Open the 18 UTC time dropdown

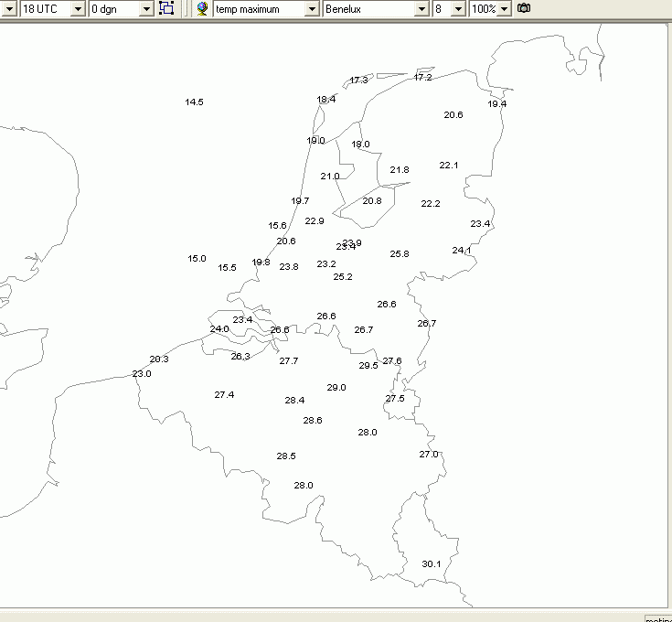(78, 8)
